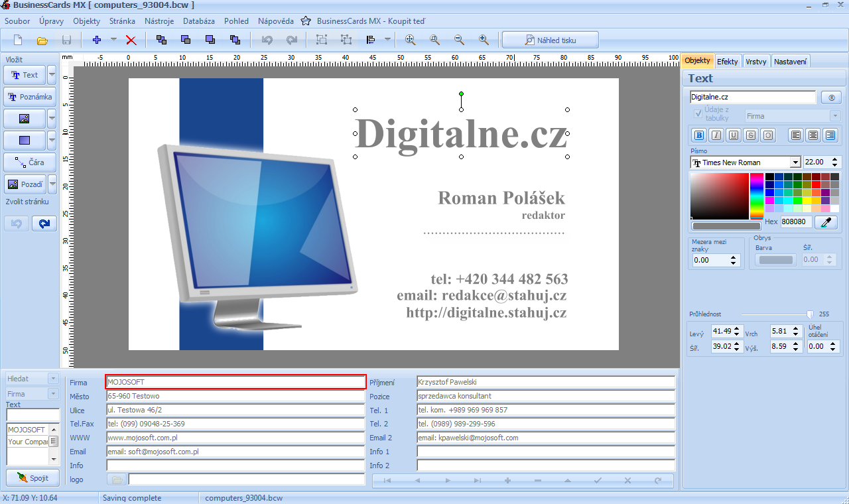Click the star icon in menu bar
The height and width of the screenshot is (504, 849).
pos(306,21)
